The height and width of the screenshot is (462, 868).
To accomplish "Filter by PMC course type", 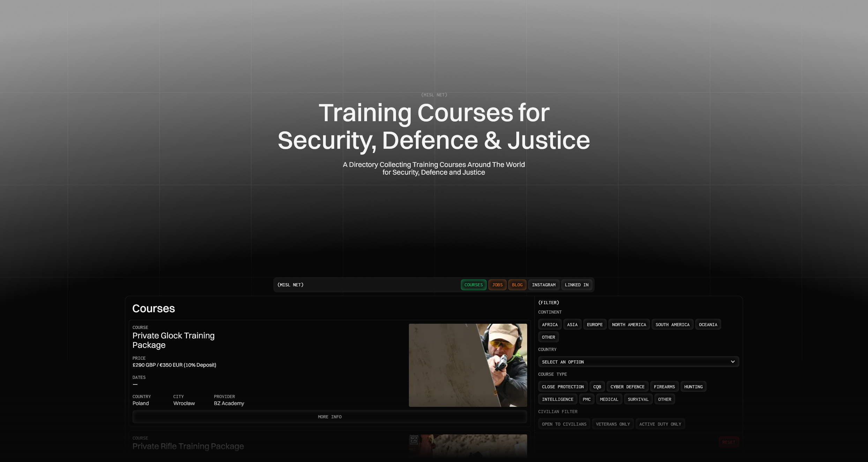I will (586, 399).
